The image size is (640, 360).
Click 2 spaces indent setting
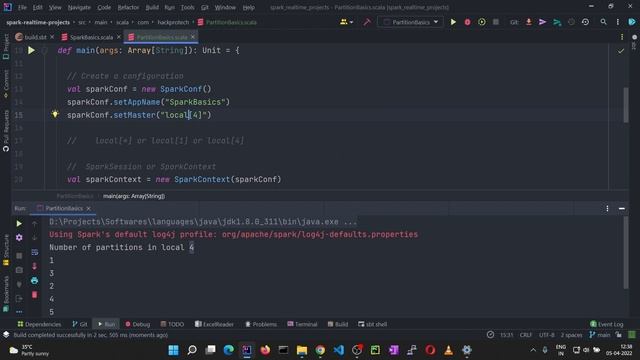pos(571,335)
